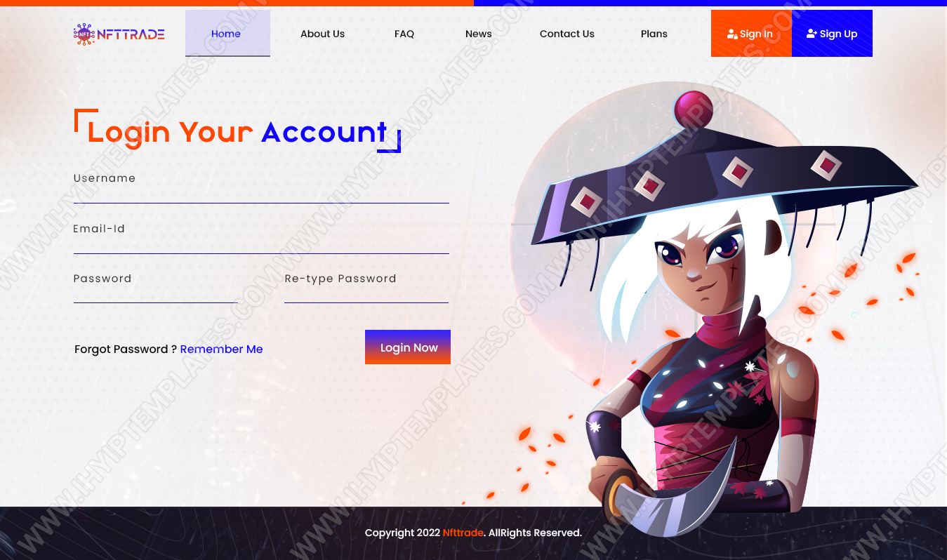Click the Nfttrade link in the footer
The width and height of the screenshot is (947, 560).
click(x=463, y=533)
